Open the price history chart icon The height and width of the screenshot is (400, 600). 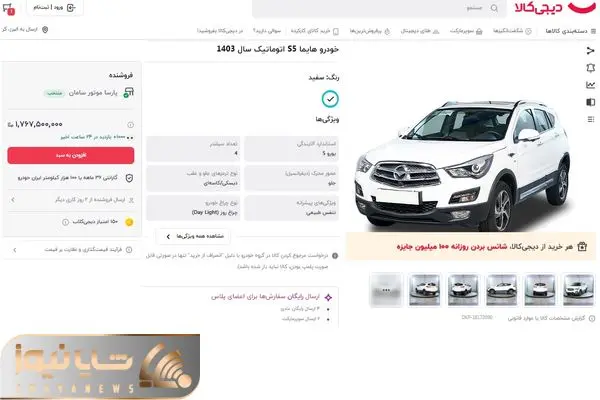point(590,85)
